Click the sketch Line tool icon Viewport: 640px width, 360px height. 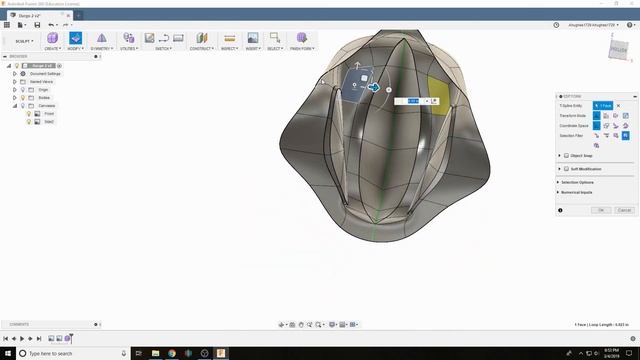pos(164,38)
